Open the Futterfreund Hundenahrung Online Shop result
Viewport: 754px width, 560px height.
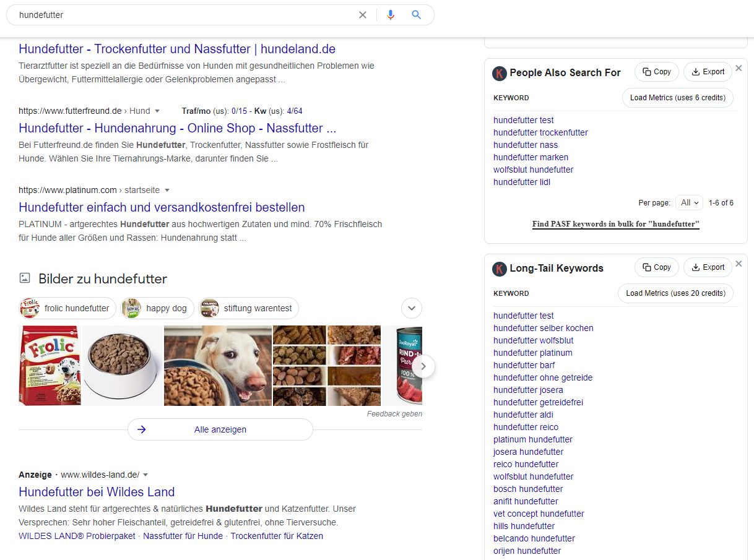pos(178,128)
